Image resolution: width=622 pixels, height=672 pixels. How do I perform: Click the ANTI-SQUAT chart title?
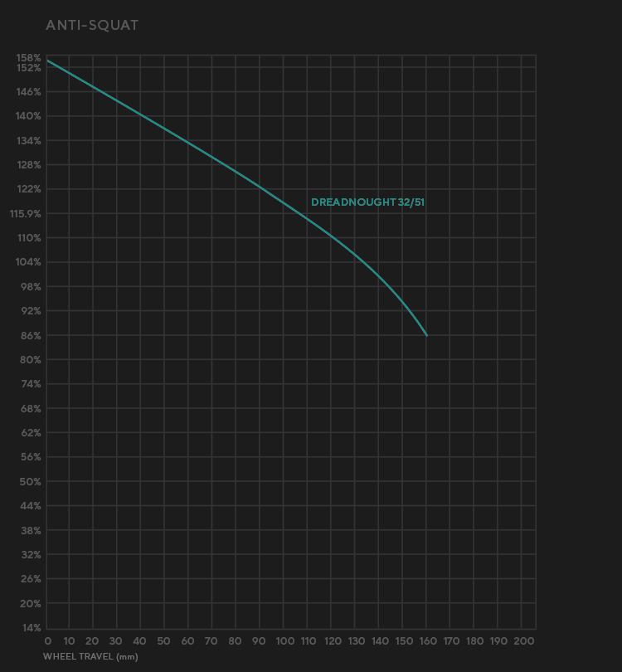pyautogui.click(x=92, y=25)
